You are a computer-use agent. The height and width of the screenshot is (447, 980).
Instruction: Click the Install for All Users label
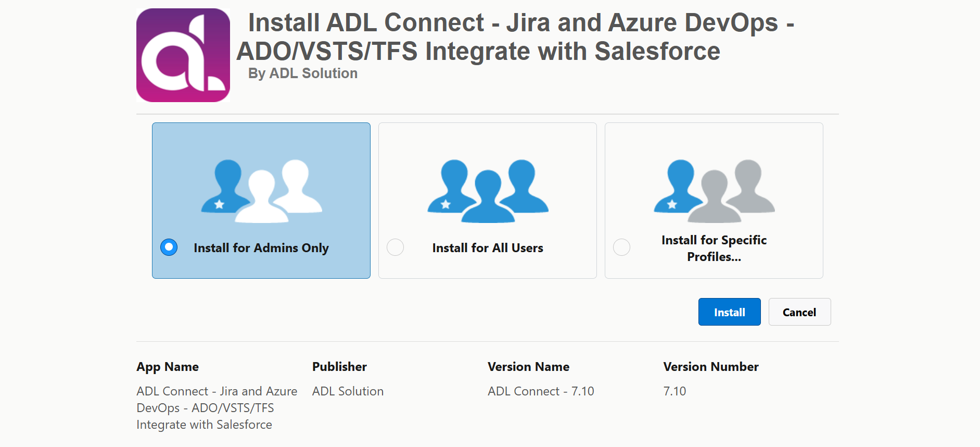[x=488, y=248]
